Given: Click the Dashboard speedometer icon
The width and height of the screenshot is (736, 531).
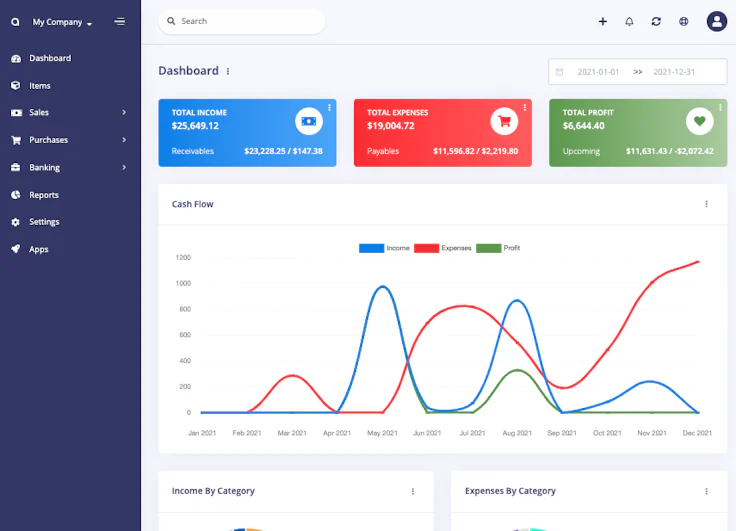Looking at the screenshot, I should point(16,59).
